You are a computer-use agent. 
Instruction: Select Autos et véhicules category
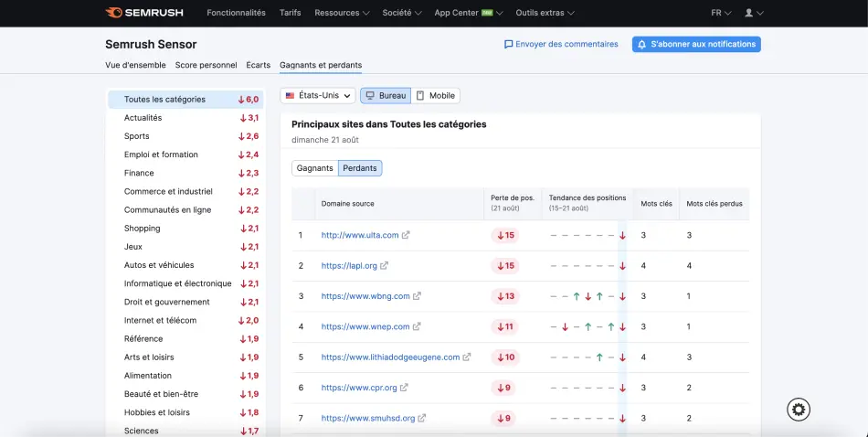[185, 265]
